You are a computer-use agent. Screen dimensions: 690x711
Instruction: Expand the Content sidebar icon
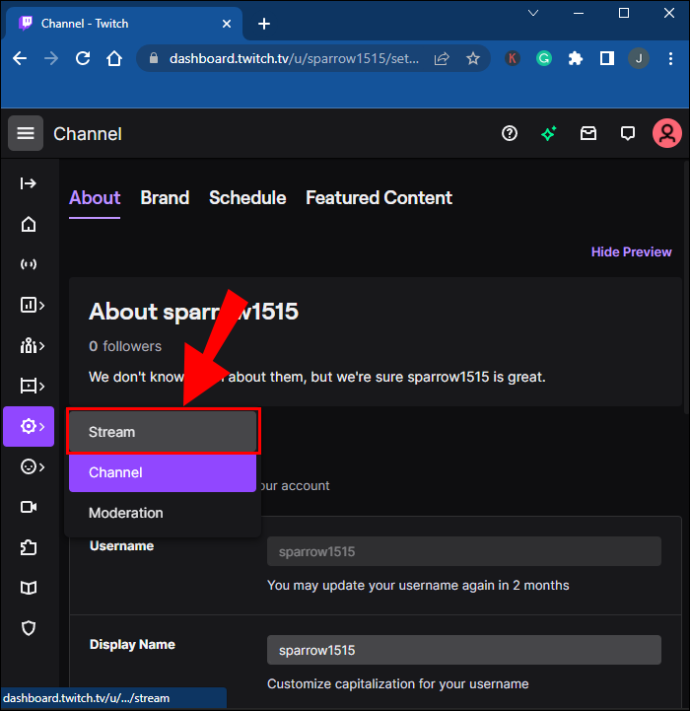(x=32, y=386)
